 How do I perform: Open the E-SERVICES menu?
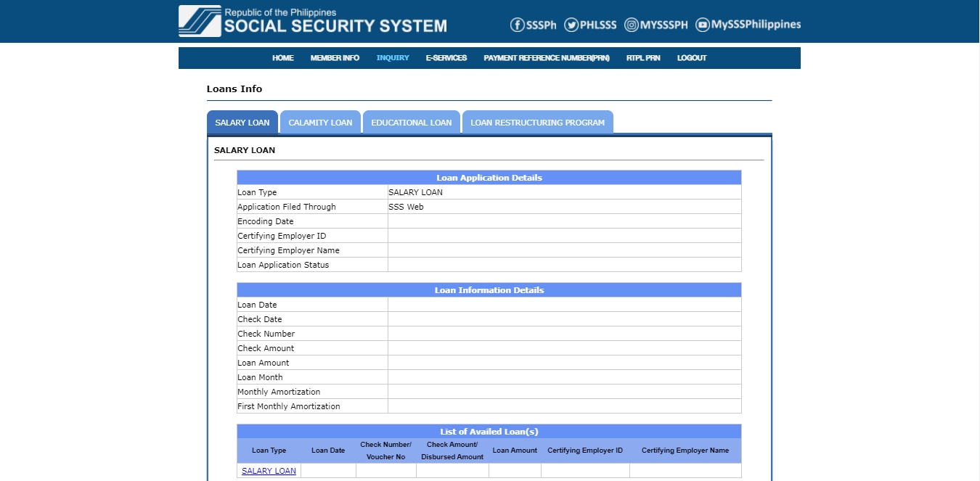click(x=446, y=58)
